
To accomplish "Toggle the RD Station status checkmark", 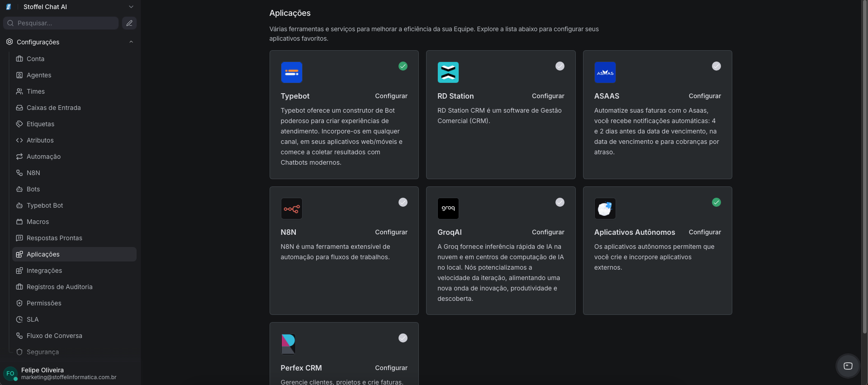I will pos(560,66).
